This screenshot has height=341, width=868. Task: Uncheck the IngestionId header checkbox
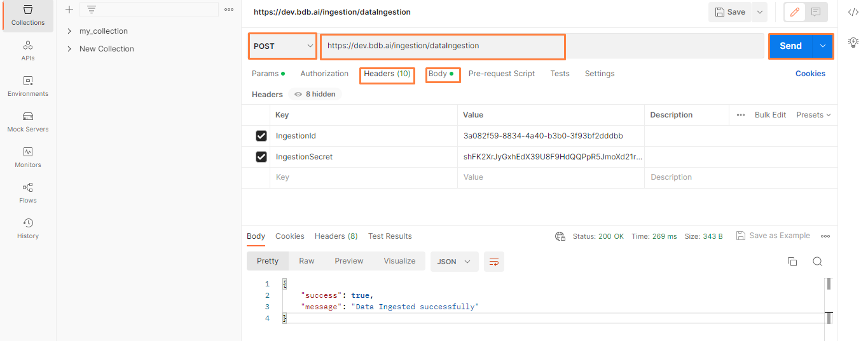(261, 136)
